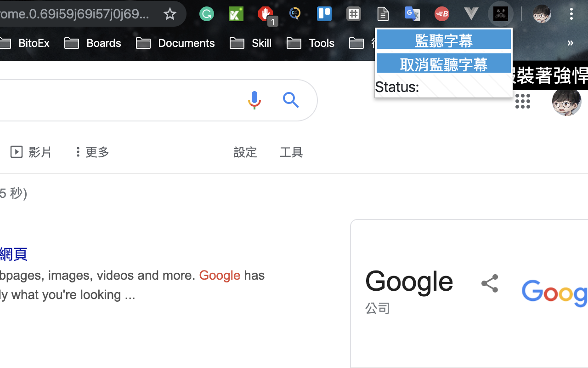Open the 工具 search tools menu
This screenshot has width=588, height=368.
pos(291,152)
